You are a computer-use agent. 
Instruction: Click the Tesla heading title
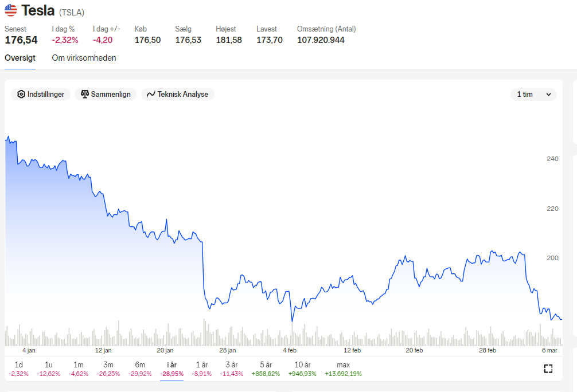point(38,10)
